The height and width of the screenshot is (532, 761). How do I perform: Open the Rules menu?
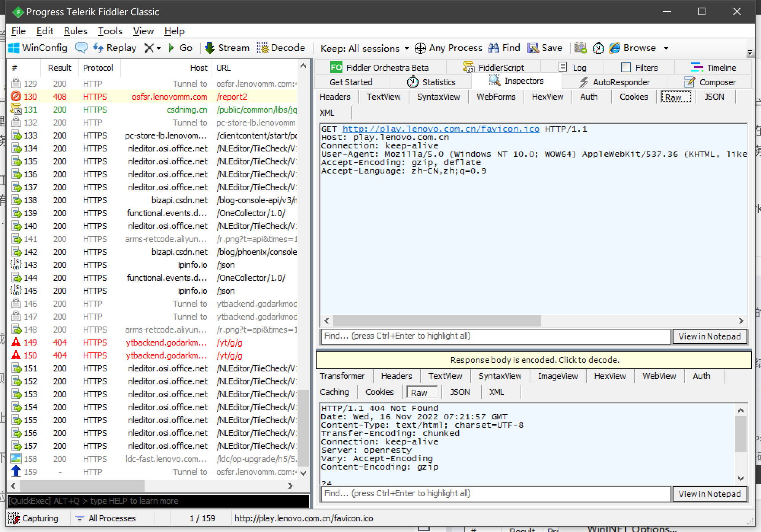[x=75, y=31]
